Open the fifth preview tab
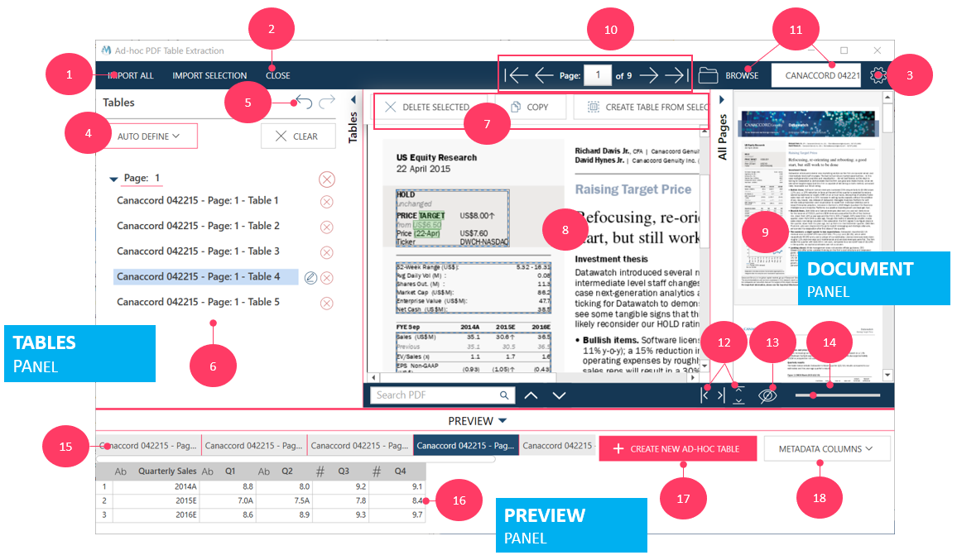957x560 pixels. click(x=557, y=446)
